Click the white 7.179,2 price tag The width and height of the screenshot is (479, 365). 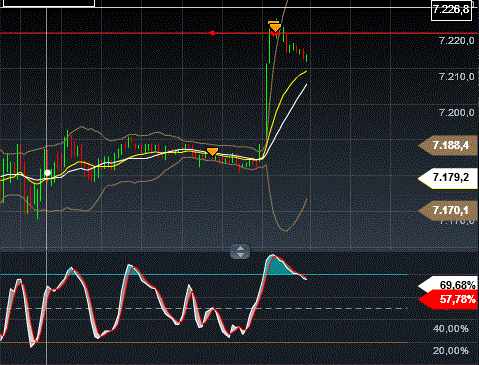click(448, 178)
